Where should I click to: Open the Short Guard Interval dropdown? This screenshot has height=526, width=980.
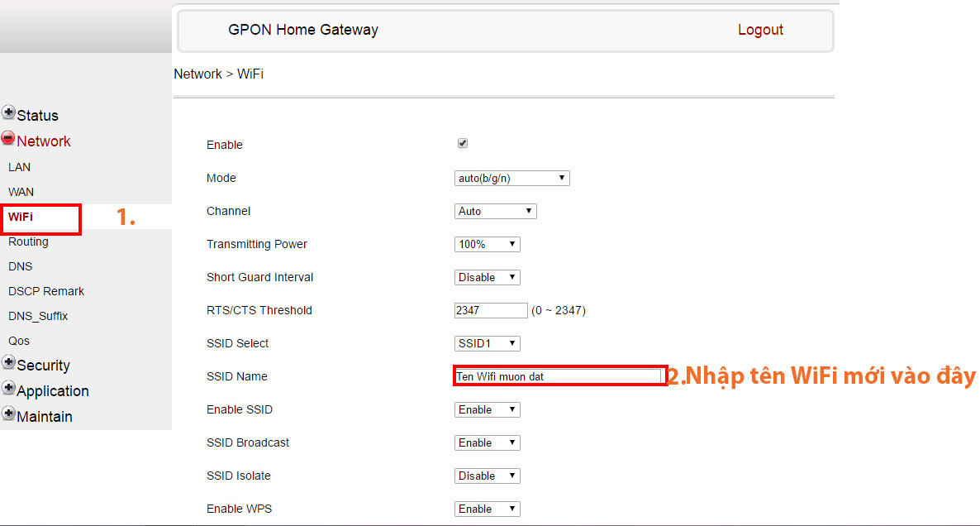click(x=487, y=278)
